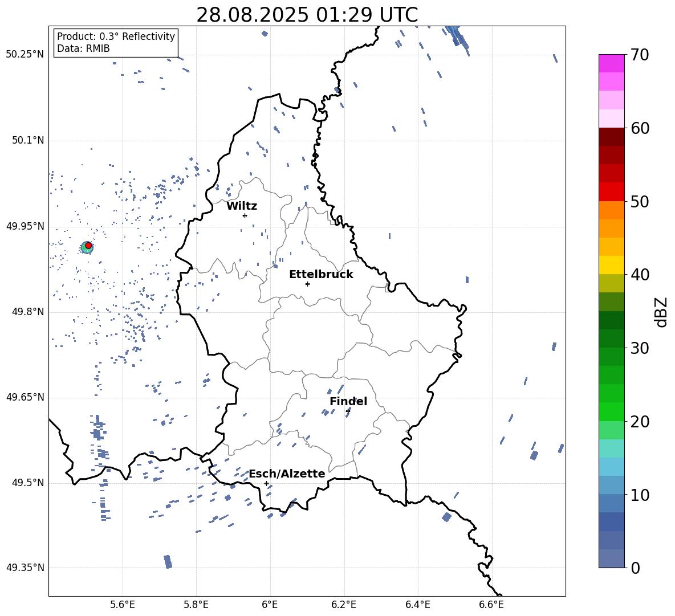Select the Esch/Alzette station cross marker
Image resolution: width=675 pixels, height=616 pixels.
coord(266,483)
